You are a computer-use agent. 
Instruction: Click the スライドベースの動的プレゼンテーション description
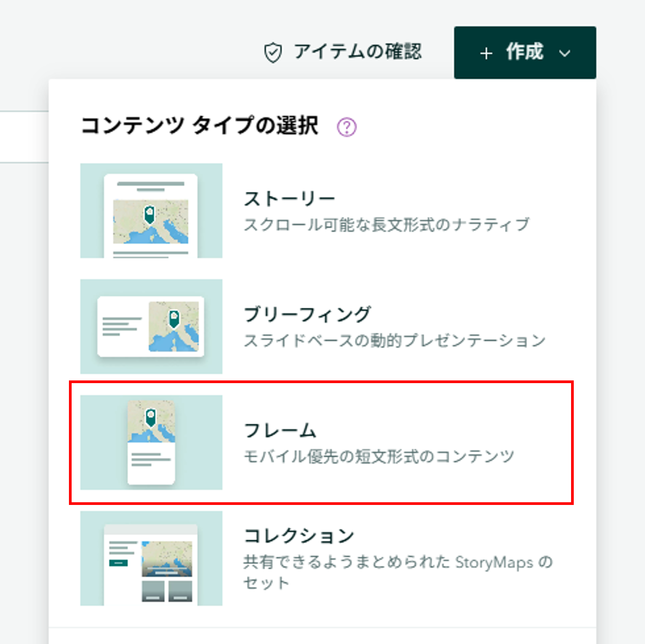[x=395, y=340]
